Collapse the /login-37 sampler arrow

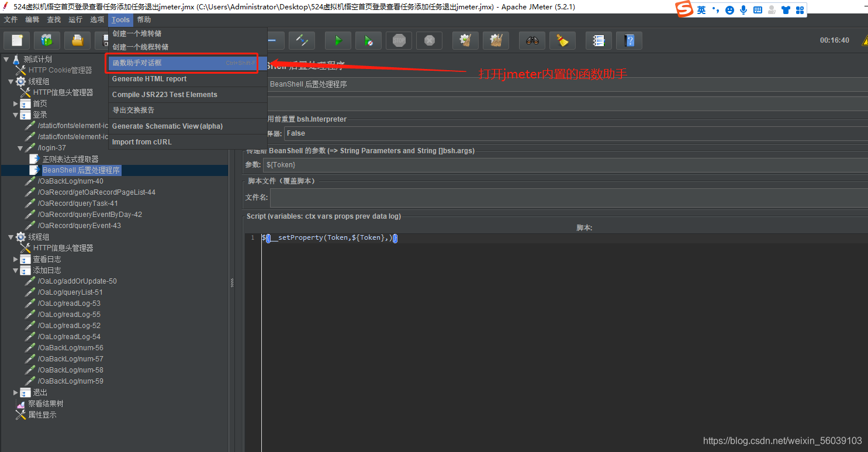(20, 148)
